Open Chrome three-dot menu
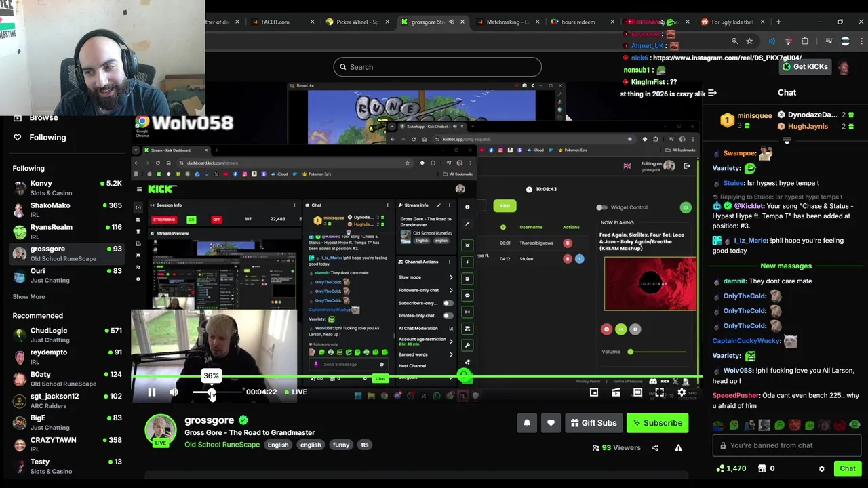This screenshot has height=488, width=868. click(x=861, y=41)
